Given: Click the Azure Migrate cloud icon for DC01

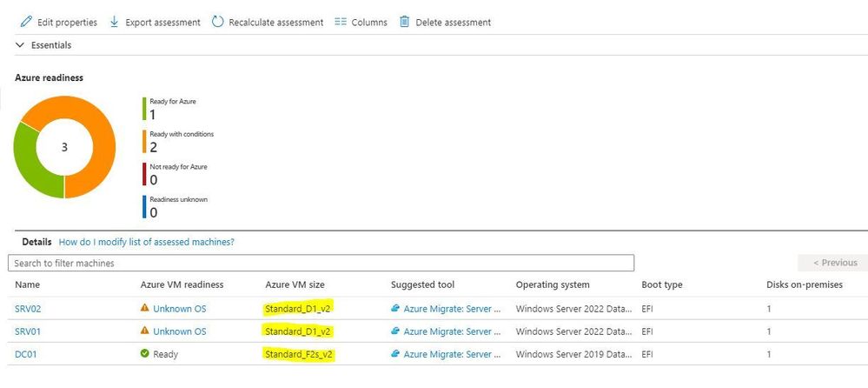Looking at the screenshot, I should pyautogui.click(x=395, y=353).
